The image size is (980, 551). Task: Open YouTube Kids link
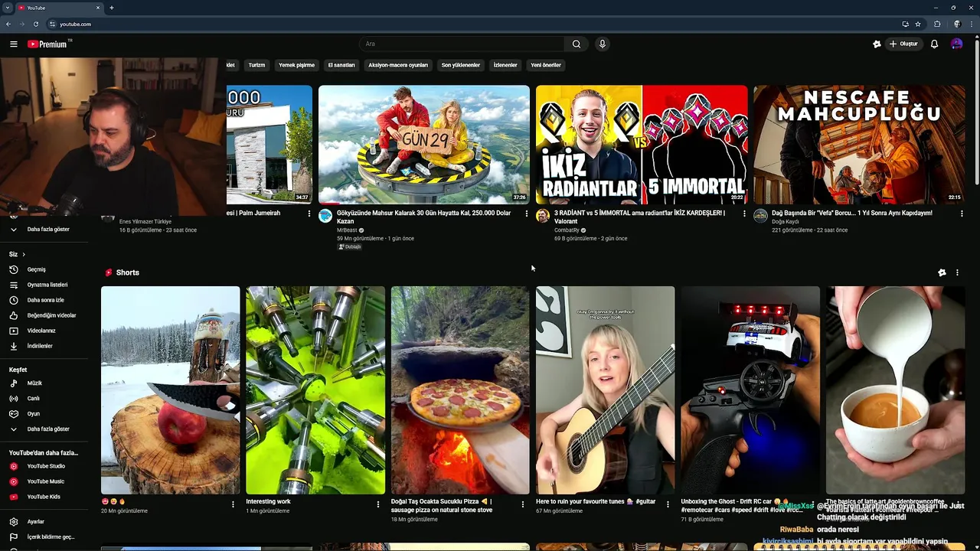(44, 497)
